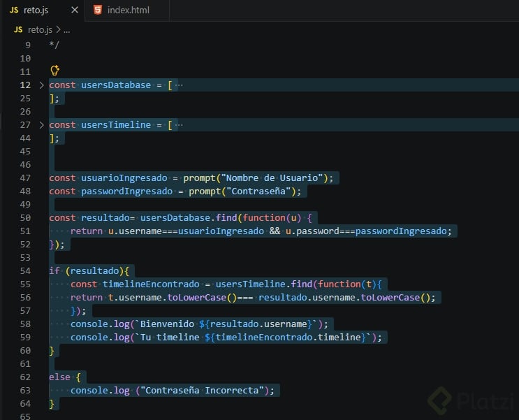Click timelineEncontrado declaration on line 55
519x420 pixels.
click(151, 284)
